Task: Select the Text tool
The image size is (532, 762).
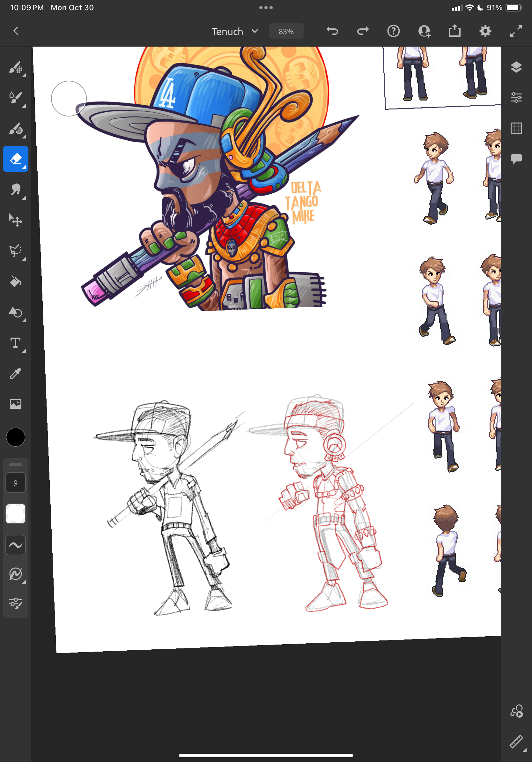Action: pos(16,343)
